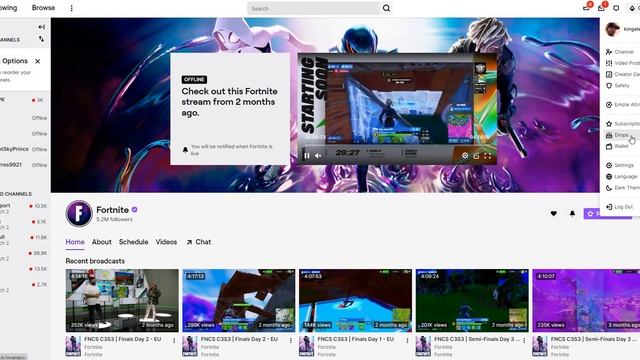The height and width of the screenshot is (360, 640).
Task: Open the whispers chat icon
Action: (616, 8)
